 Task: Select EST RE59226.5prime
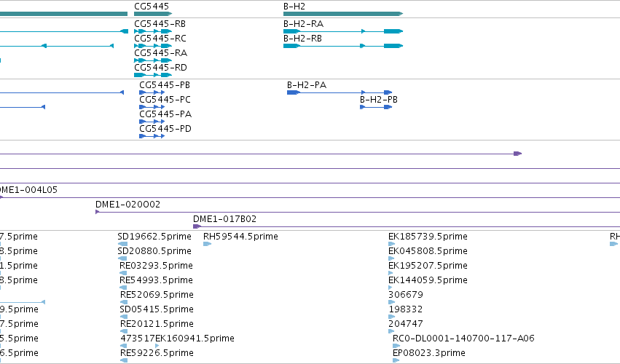click(157, 353)
